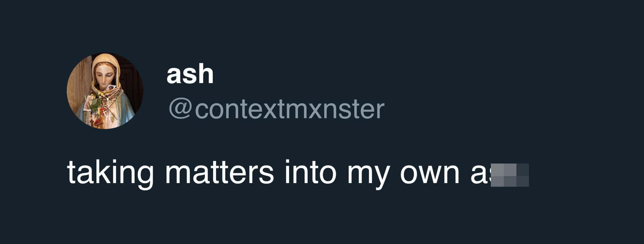The width and height of the screenshot is (644, 244).
Task: Click the word "matters" in the tweet
Action: click(x=219, y=172)
